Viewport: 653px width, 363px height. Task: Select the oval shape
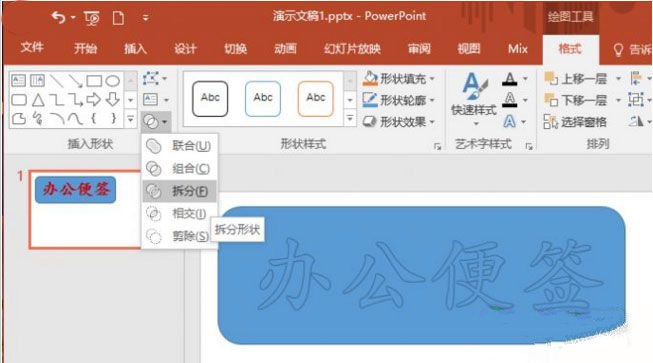[x=113, y=80]
